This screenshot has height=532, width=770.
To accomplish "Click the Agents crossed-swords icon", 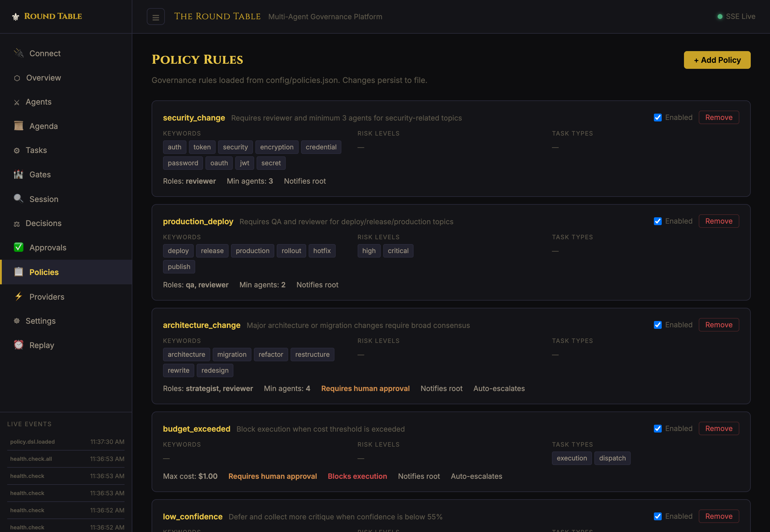I will [x=17, y=102].
